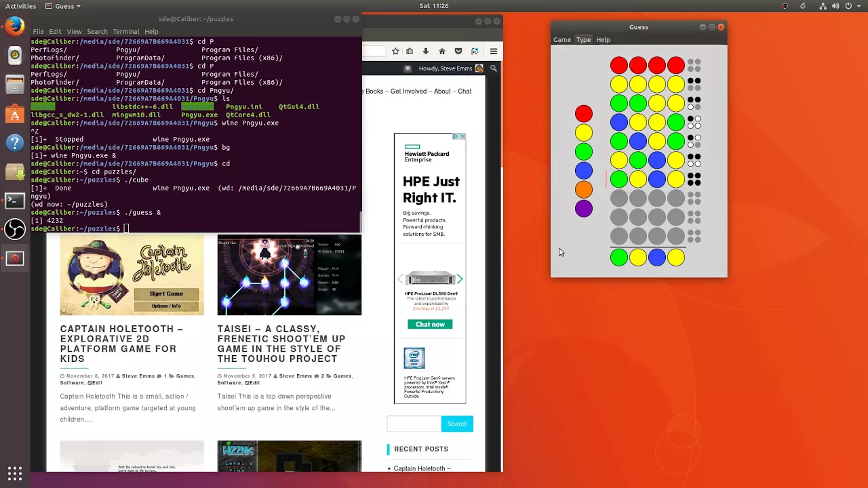
Task: Click the Taisei post screenshot thumbnail
Action: pyautogui.click(x=290, y=274)
